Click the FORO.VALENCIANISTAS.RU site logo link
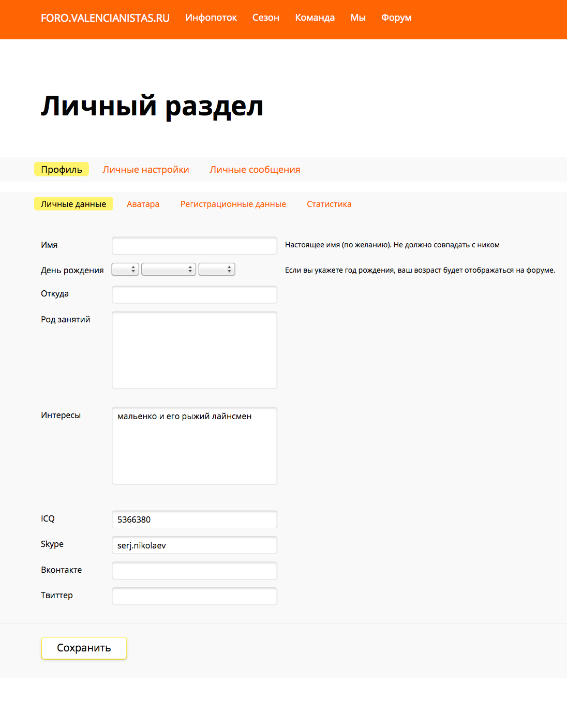This screenshot has height=728, width=567. pyautogui.click(x=105, y=18)
